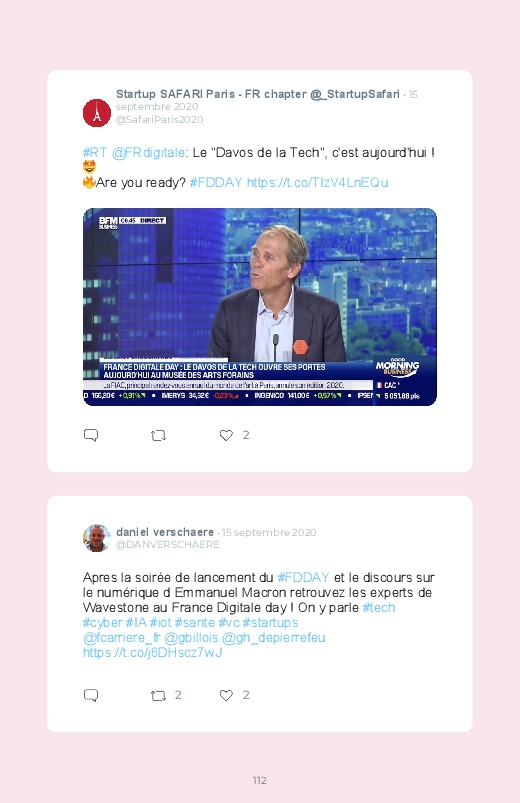Click the daniel verschaere display name

coord(165,532)
